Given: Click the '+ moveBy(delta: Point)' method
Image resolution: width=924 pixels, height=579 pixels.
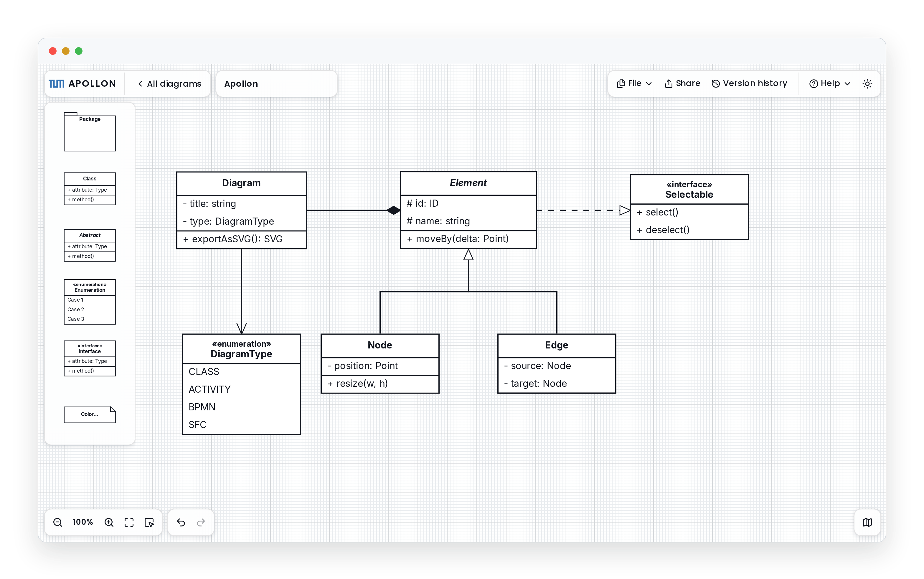Looking at the screenshot, I should [468, 239].
